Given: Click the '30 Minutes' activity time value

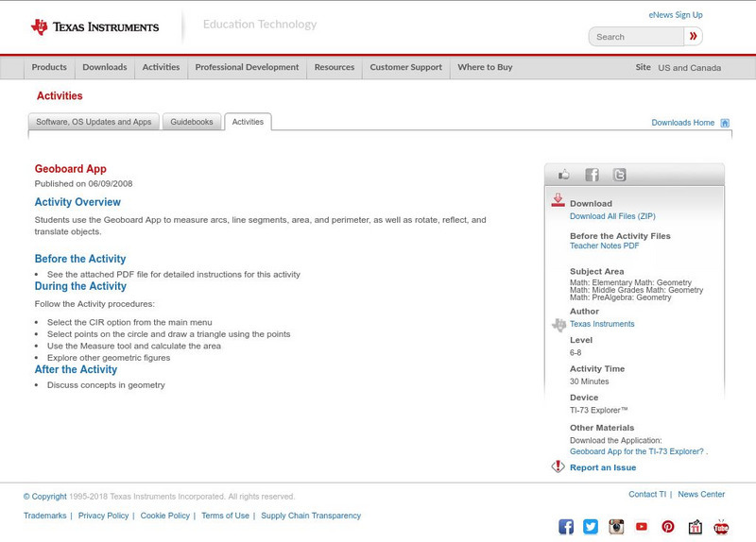Looking at the screenshot, I should point(589,381).
